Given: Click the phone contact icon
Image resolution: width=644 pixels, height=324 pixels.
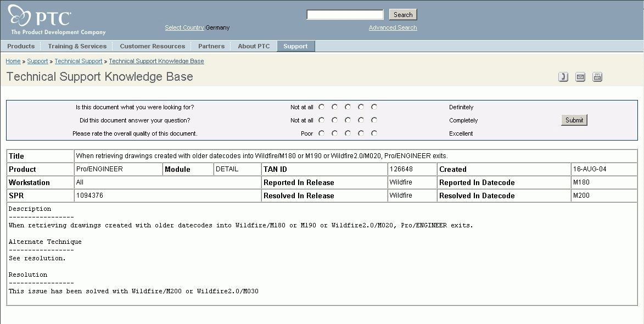Looking at the screenshot, I should (x=563, y=77).
